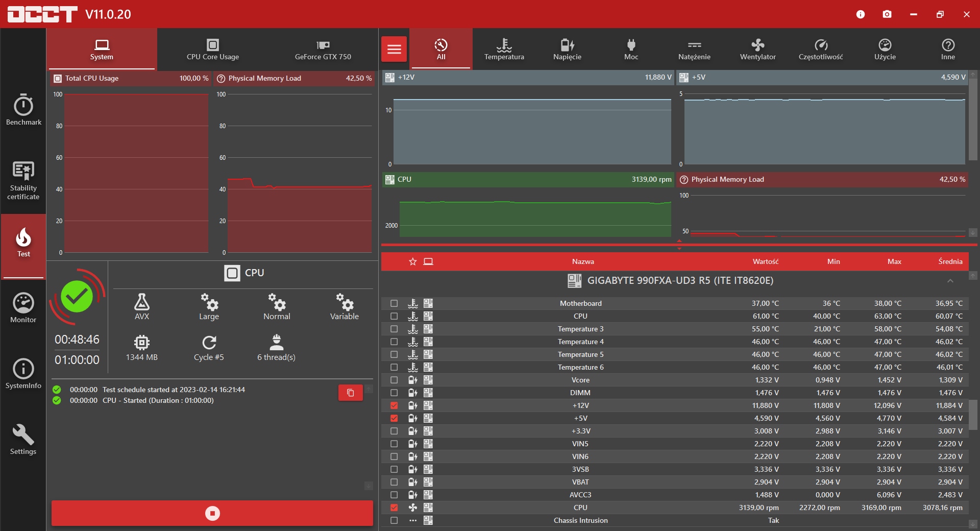Select the Inne sensors tab
The image size is (980, 531).
[x=948, y=49]
